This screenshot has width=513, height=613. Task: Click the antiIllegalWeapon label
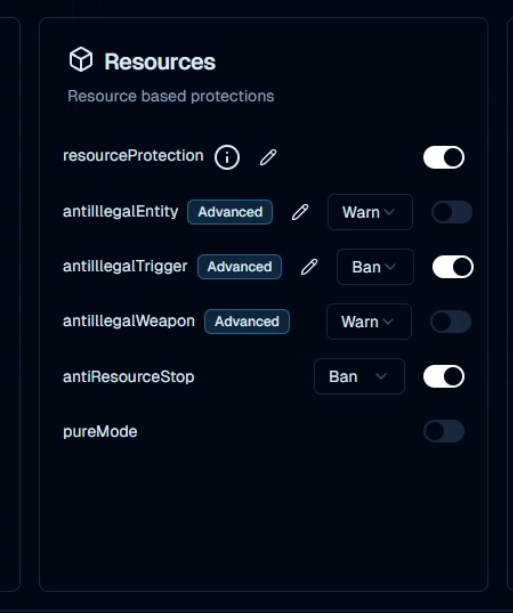(x=129, y=321)
